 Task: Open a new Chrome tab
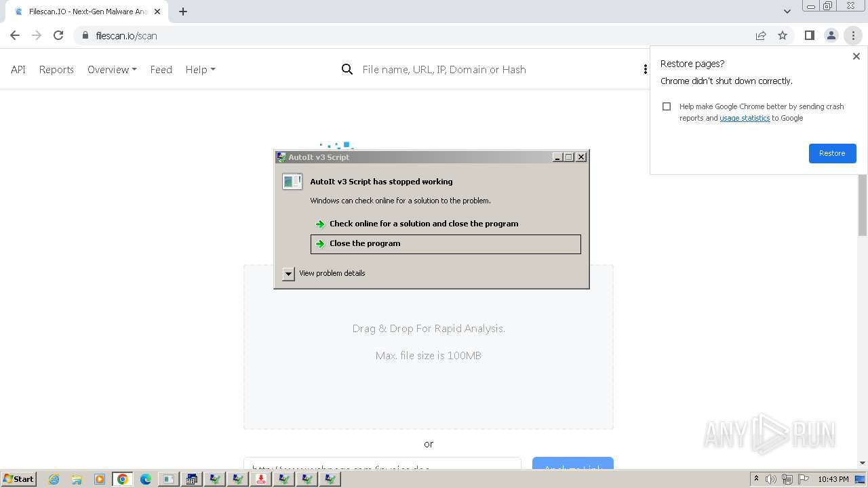point(183,12)
